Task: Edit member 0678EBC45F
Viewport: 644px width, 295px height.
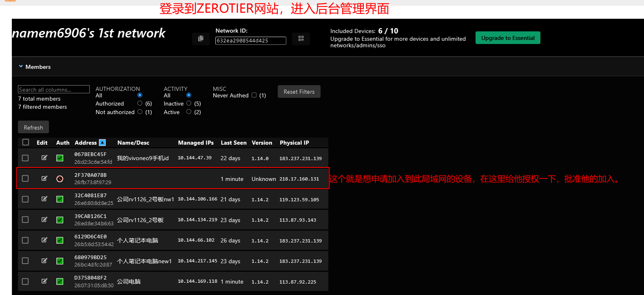Action: coord(44,158)
